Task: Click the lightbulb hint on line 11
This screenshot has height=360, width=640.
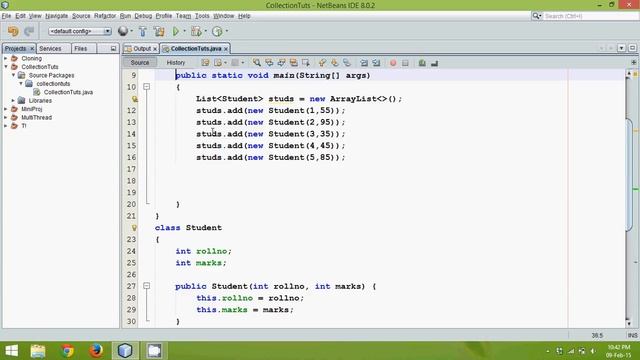Action: [x=135, y=99]
